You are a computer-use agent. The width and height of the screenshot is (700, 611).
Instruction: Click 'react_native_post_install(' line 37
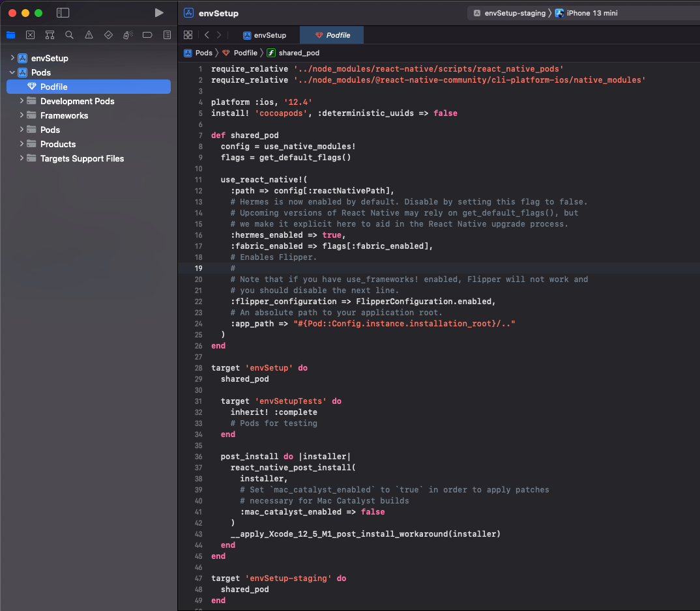click(293, 468)
